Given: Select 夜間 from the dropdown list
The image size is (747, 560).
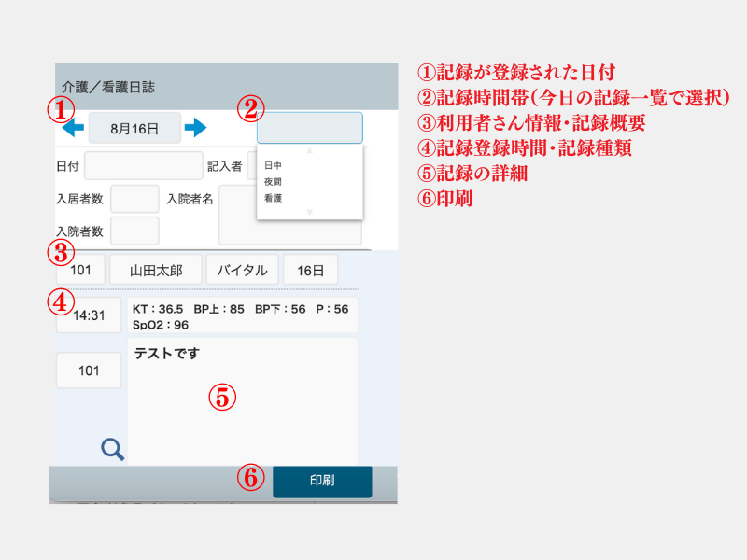Looking at the screenshot, I should 274,182.
